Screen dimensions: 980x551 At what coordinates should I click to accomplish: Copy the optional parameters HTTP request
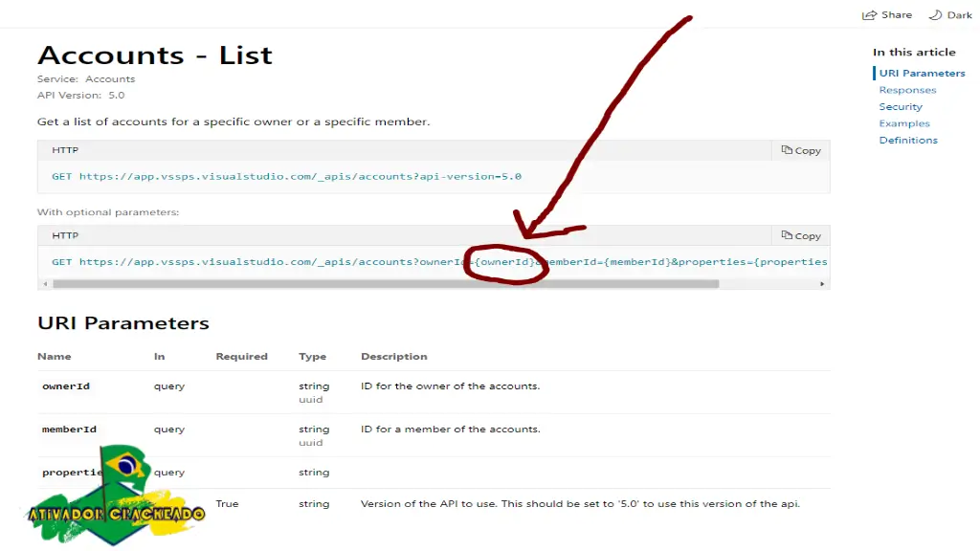click(801, 236)
